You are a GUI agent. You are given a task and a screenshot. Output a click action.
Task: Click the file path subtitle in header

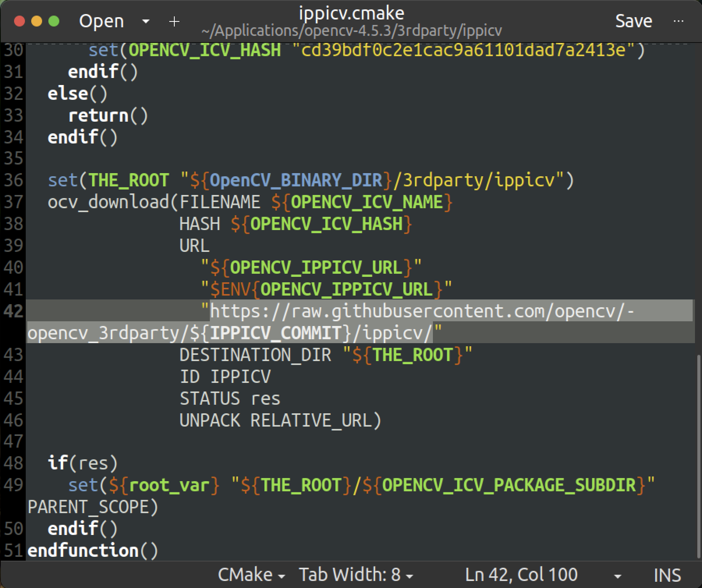coord(351,31)
